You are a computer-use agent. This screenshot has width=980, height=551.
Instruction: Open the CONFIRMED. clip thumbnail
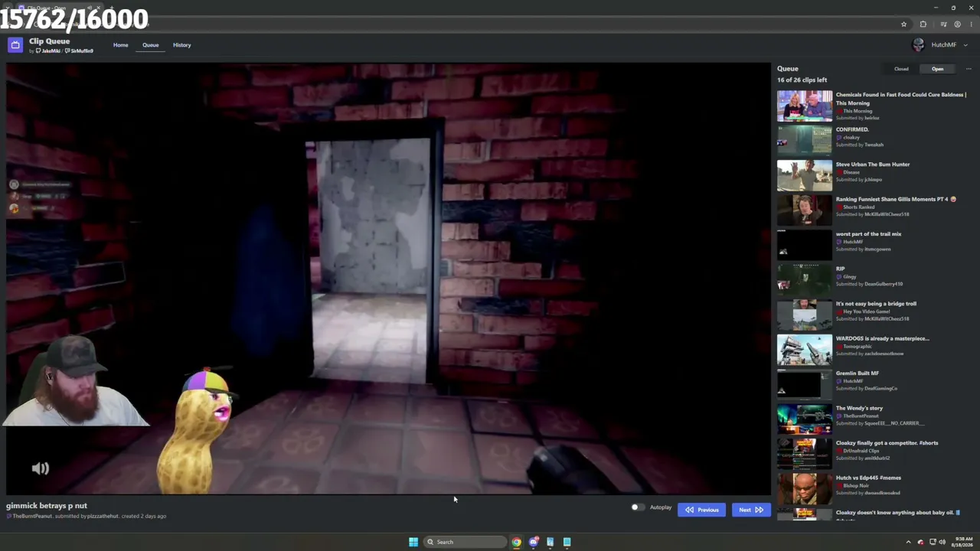click(x=805, y=141)
